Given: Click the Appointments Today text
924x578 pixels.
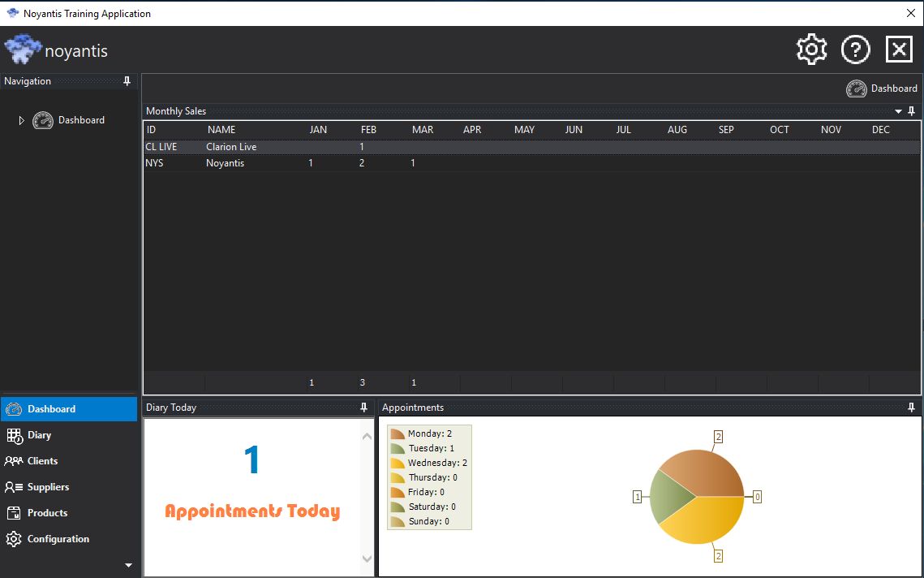Looking at the screenshot, I should (x=252, y=511).
